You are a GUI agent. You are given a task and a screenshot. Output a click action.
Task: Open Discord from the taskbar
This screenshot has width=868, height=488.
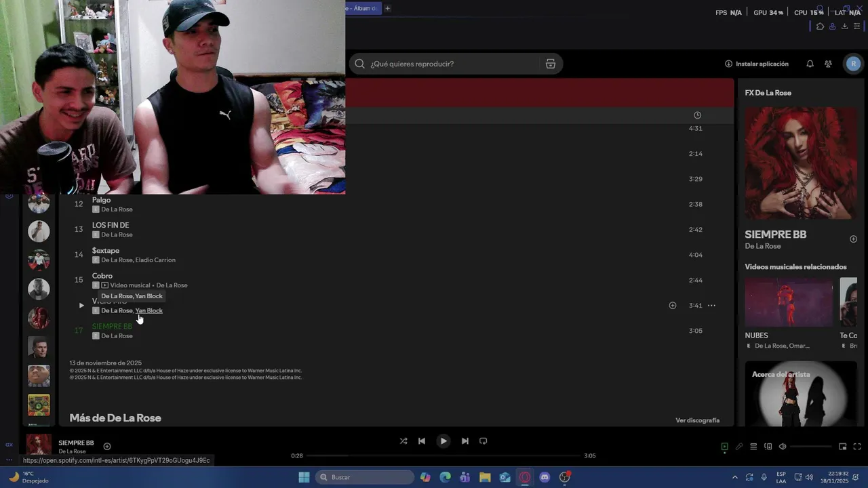pos(545,477)
